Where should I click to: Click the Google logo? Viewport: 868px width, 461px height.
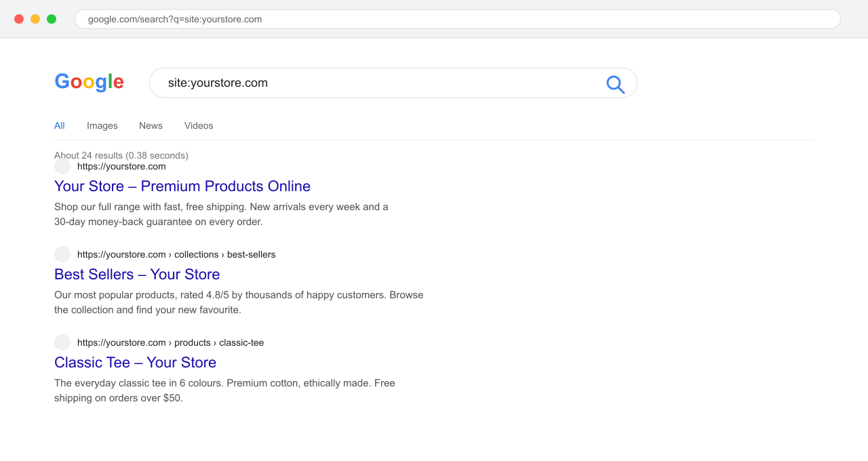point(89,82)
